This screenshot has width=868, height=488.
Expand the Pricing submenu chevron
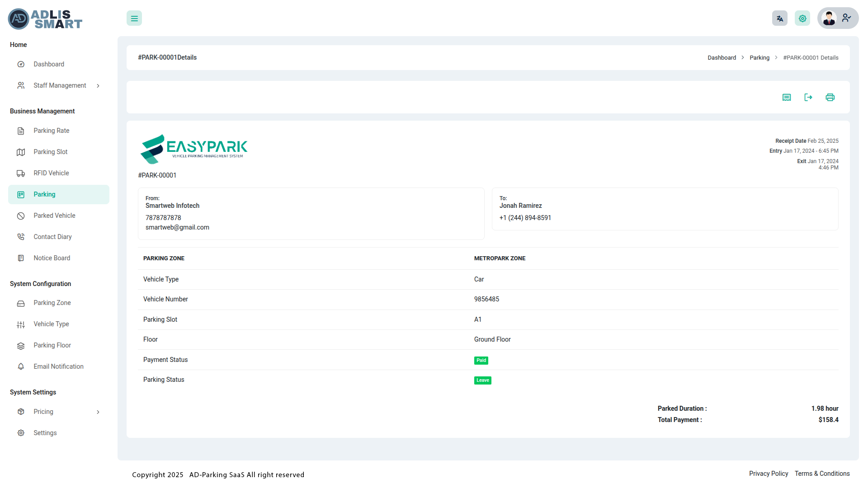98,412
